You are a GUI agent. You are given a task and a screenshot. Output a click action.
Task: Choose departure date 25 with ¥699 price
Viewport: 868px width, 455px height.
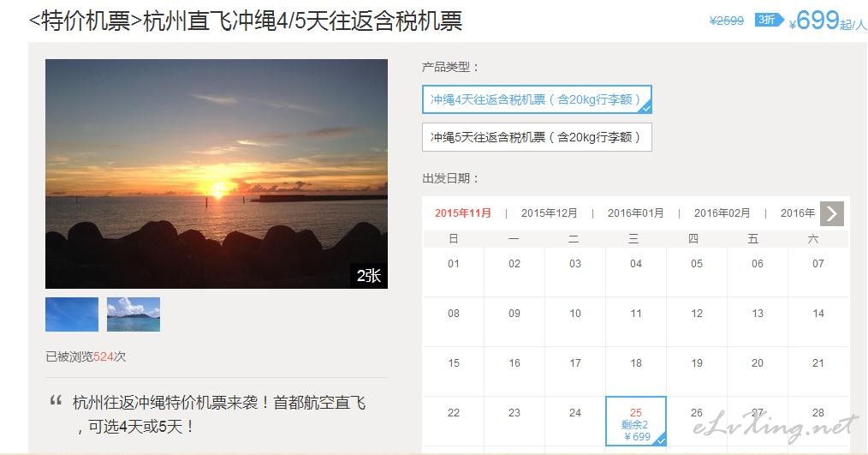pyautogui.click(x=636, y=422)
